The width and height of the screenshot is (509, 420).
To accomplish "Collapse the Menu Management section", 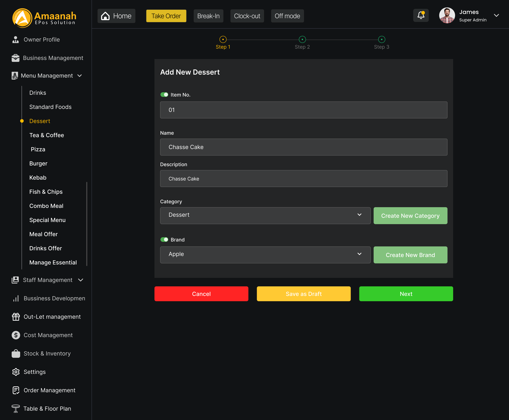I will 80,75.
